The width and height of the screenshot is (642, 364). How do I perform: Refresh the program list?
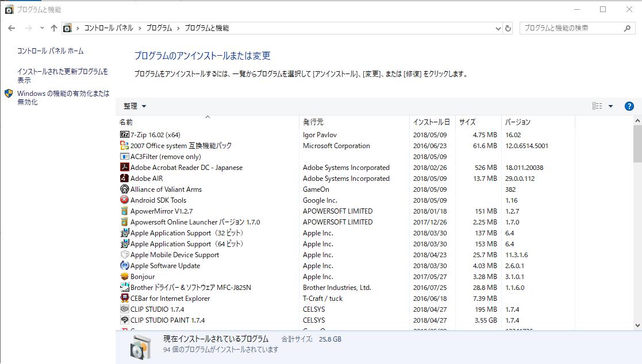click(x=508, y=28)
